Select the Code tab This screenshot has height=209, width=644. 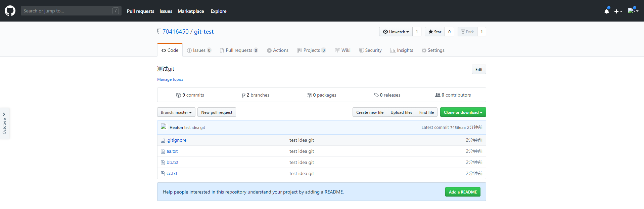(x=170, y=50)
